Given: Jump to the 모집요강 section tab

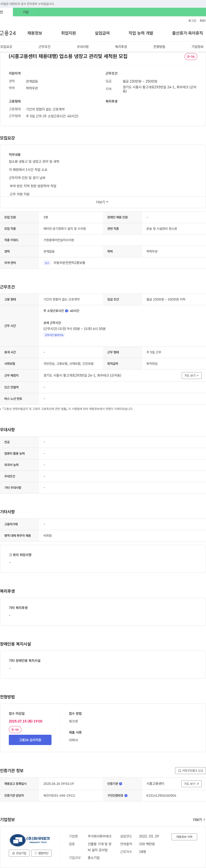Looking at the screenshot, I should coord(6,47).
